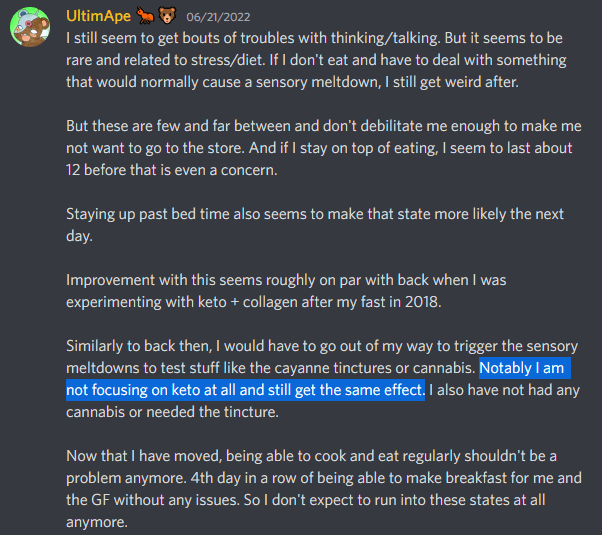Click the paragraph starting 'I still seem to get bouts'
Viewport: 602px width, 535px height.
coord(315,60)
